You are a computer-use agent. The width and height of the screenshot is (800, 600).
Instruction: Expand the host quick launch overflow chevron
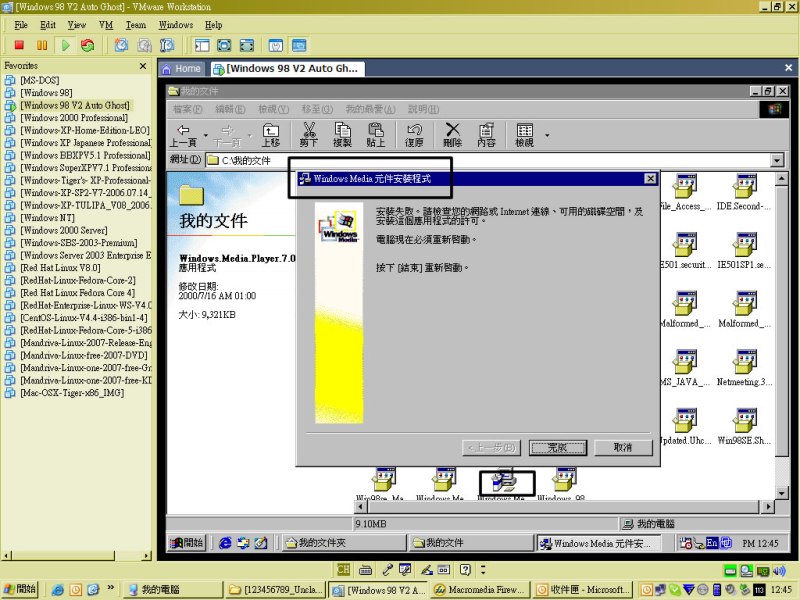click(x=110, y=588)
